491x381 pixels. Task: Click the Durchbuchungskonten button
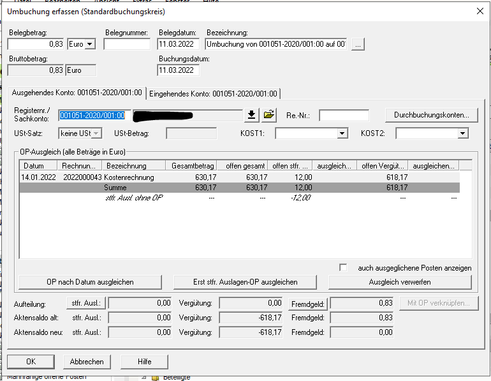[x=431, y=115]
